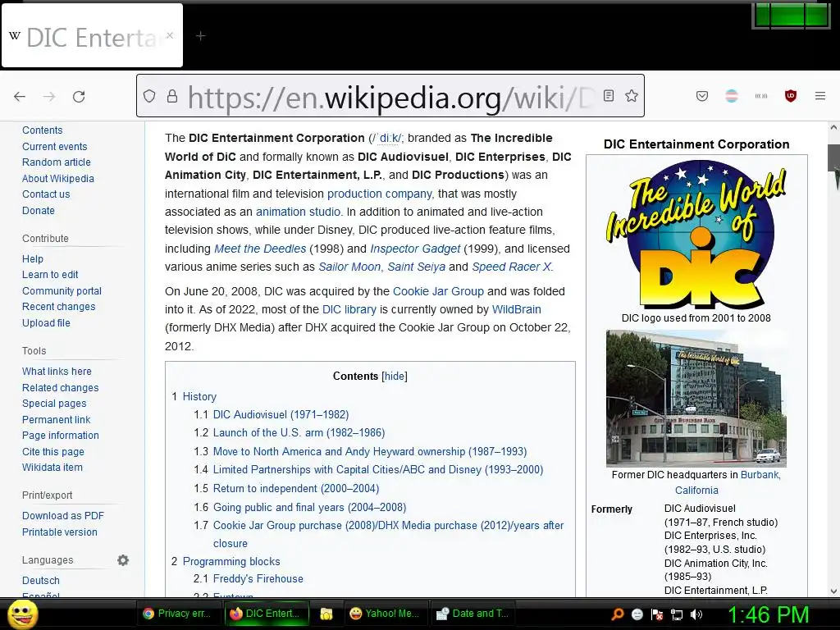Click the browser forward arrow
This screenshot has height=630, width=840.
click(x=49, y=97)
